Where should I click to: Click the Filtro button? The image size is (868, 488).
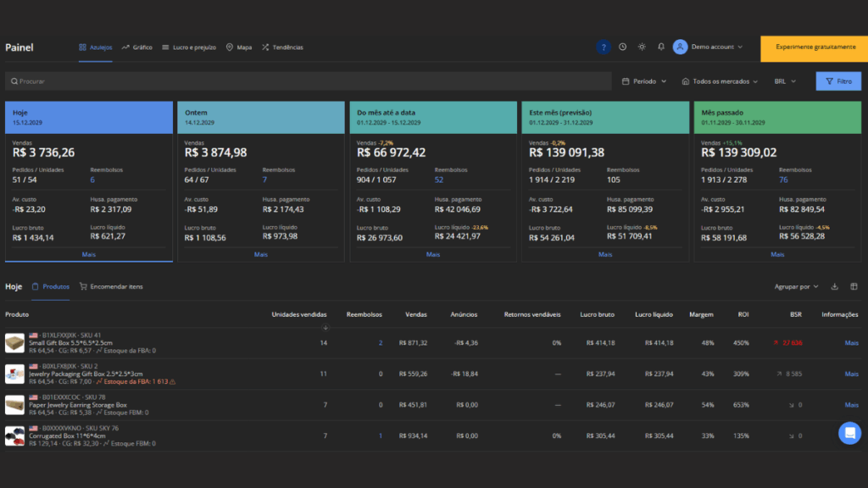838,81
